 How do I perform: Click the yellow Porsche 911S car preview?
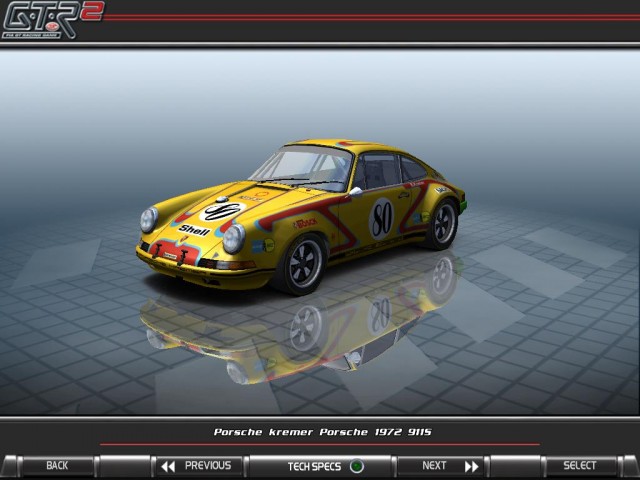click(x=301, y=216)
